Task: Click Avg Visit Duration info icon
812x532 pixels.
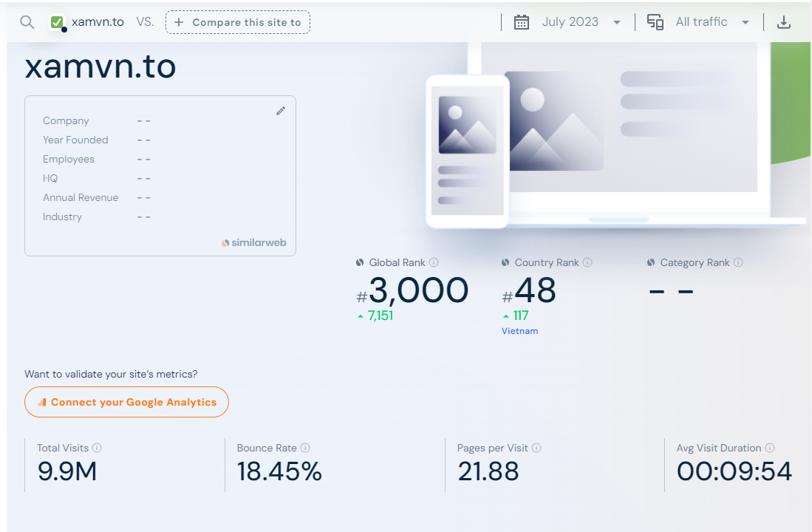Action: click(x=770, y=448)
